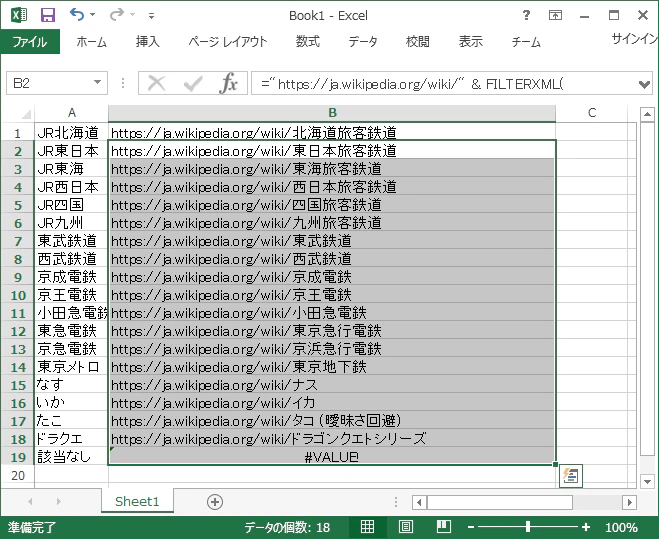This screenshot has width=659, height=539.
Task: Click the zoom slider handle
Action: [528, 527]
